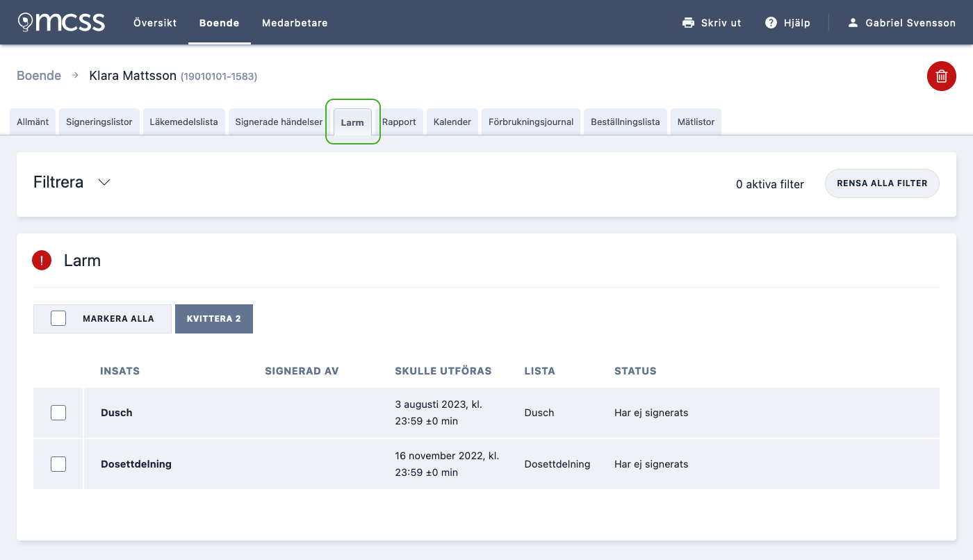Click the Dosettdelning entry in Lista column
Image resolution: width=973 pixels, height=560 pixels.
pos(557,464)
